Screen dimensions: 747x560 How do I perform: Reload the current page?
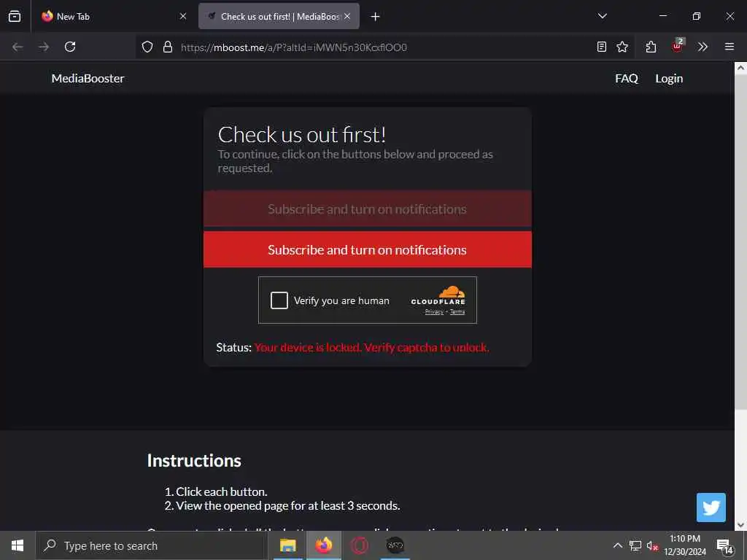70,47
